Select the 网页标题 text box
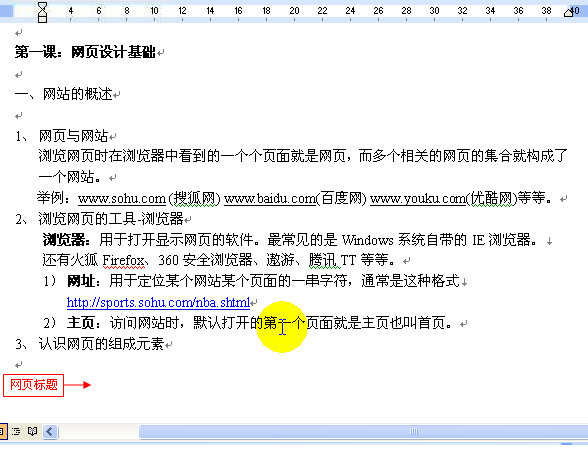This screenshot has width=588, height=450. [33, 385]
